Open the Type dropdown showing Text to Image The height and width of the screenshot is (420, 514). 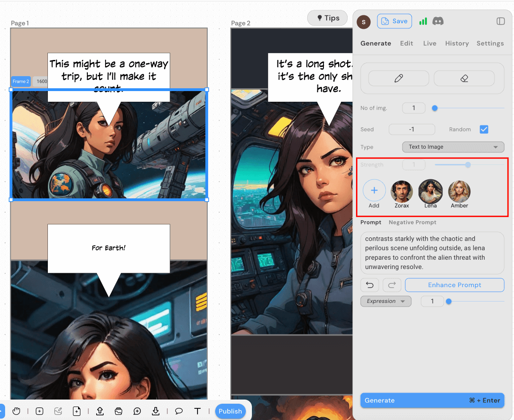pyautogui.click(x=453, y=147)
